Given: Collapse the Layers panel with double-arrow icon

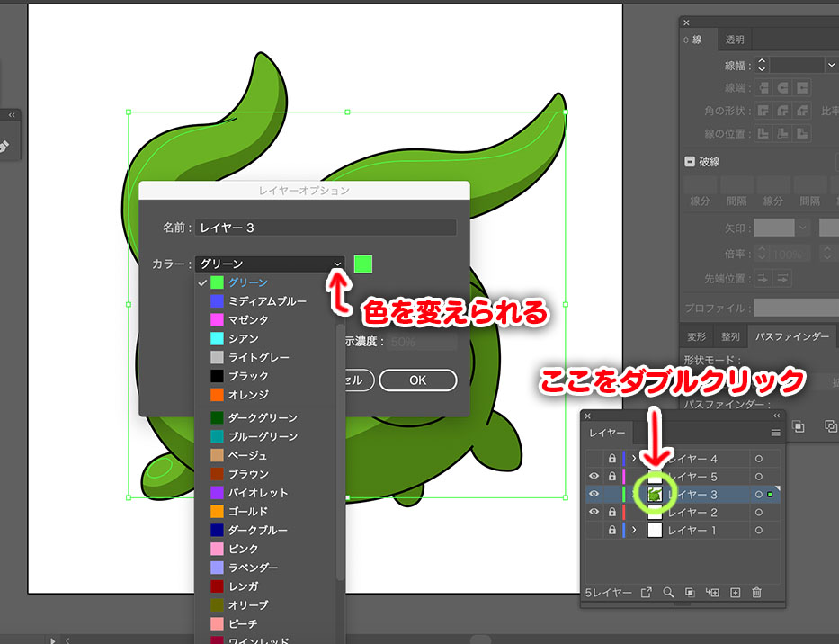Looking at the screenshot, I should (776, 416).
